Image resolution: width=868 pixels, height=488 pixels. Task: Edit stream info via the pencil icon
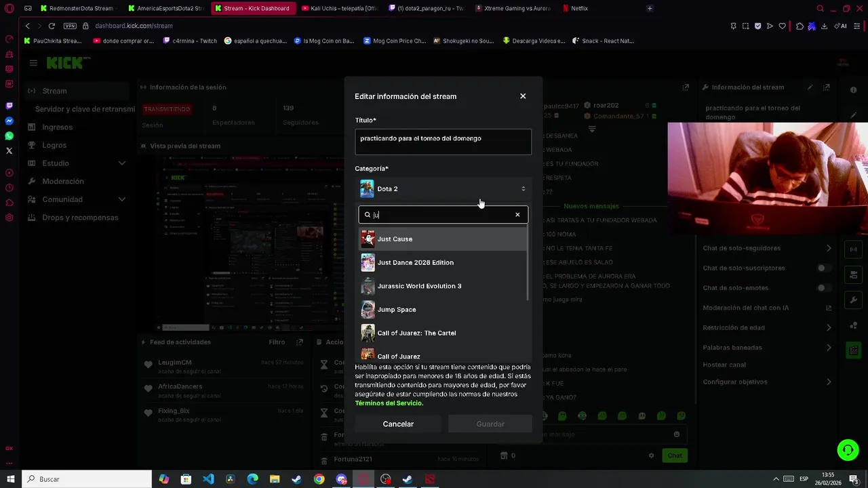[x=810, y=87]
